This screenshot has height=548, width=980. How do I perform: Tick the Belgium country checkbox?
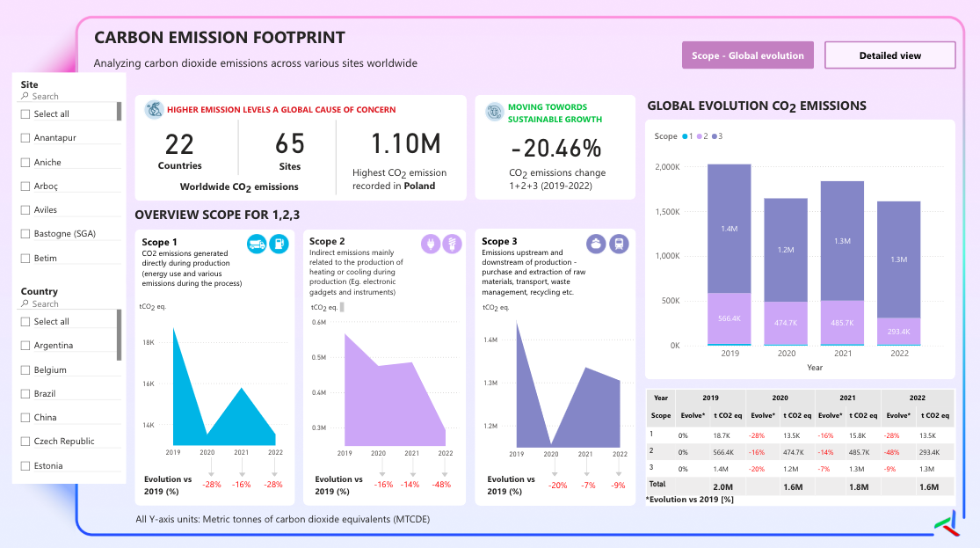[x=25, y=369]
